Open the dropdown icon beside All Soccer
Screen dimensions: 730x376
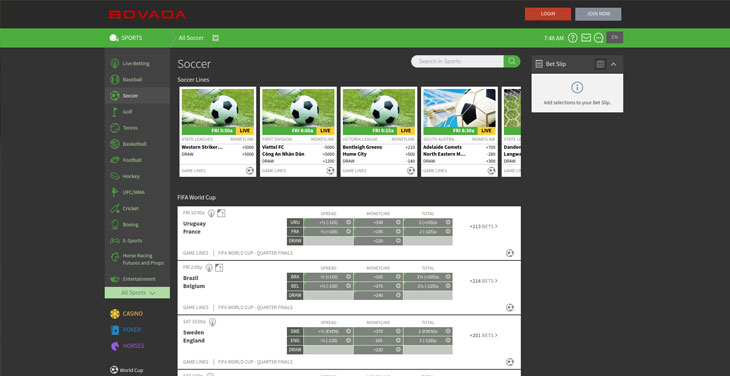(x=216, y=38)
